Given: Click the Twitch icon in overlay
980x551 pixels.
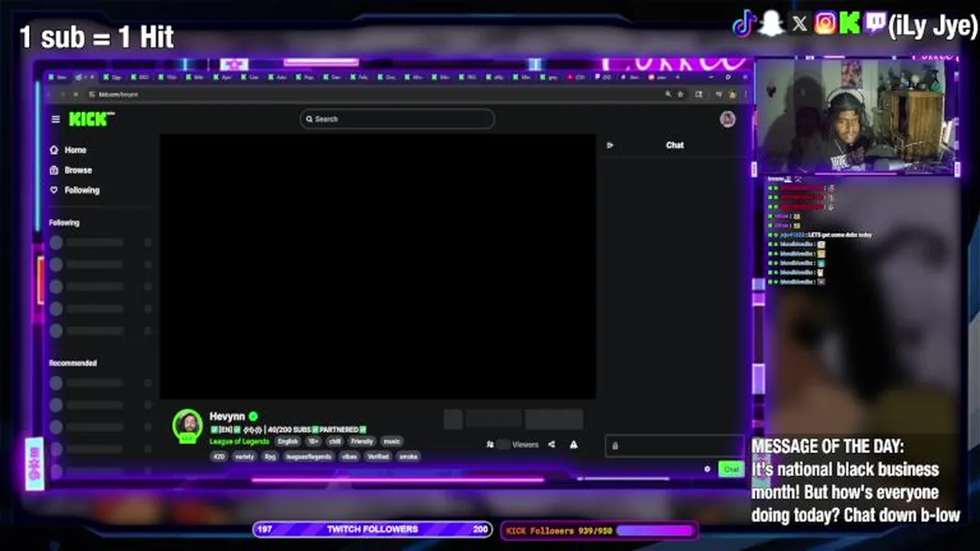Looking at the screenshot, I should pos(875,24).
